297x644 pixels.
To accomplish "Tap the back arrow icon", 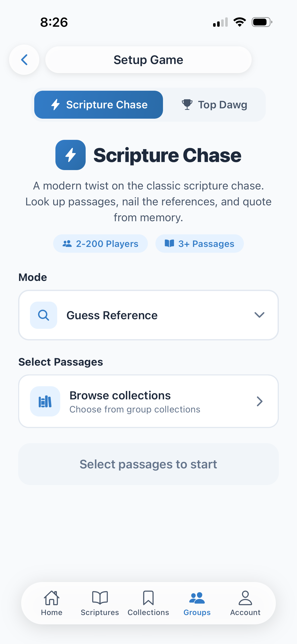I will (x=24, y=60).
